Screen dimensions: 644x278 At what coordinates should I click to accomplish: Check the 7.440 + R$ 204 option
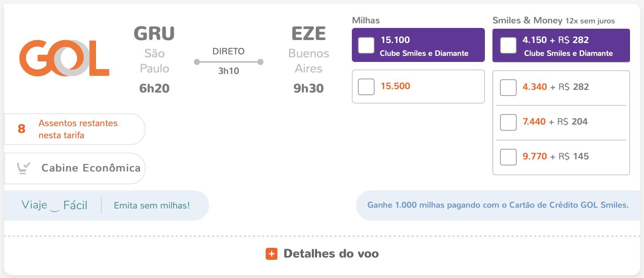(x=508, y=122)
